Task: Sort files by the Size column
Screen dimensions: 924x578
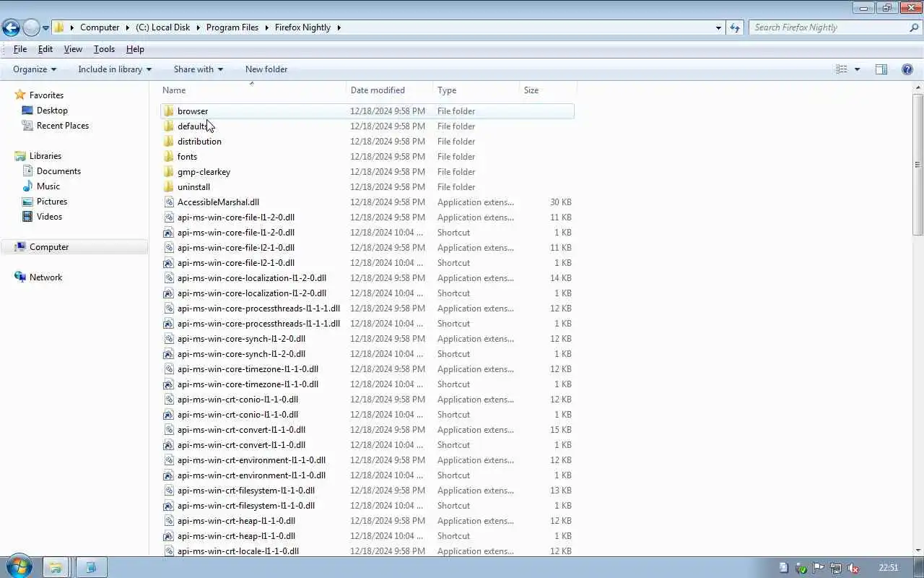Action: (x=548, y=90)
